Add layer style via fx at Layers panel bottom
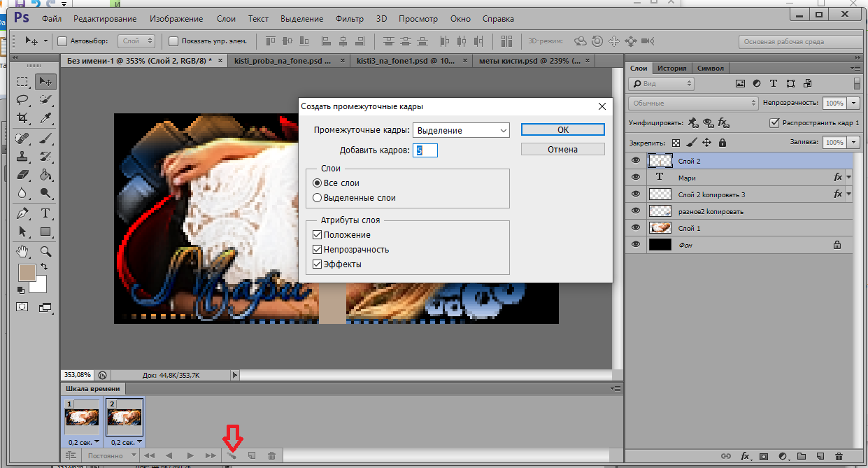This screenshot has height=468, width=868. coord(746,456)
